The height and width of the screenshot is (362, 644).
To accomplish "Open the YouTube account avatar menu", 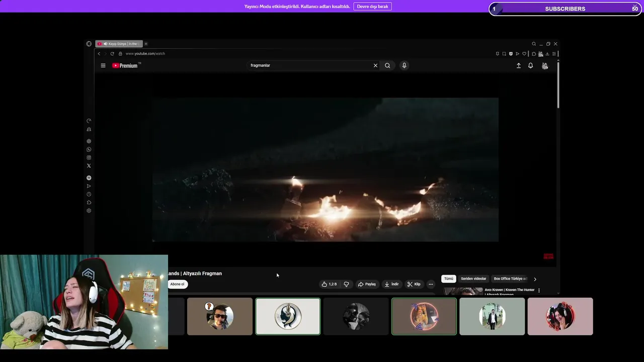I will click(x=545, y=66).
